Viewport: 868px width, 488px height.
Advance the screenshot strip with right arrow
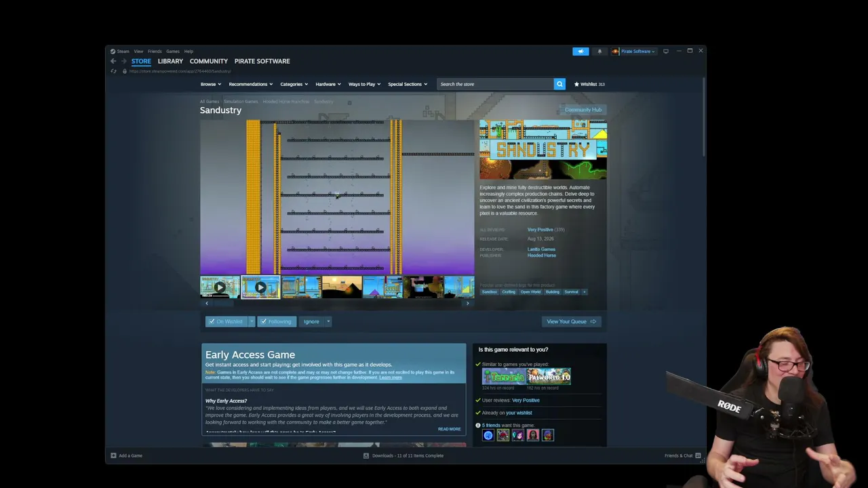click(x=467, y=303)
